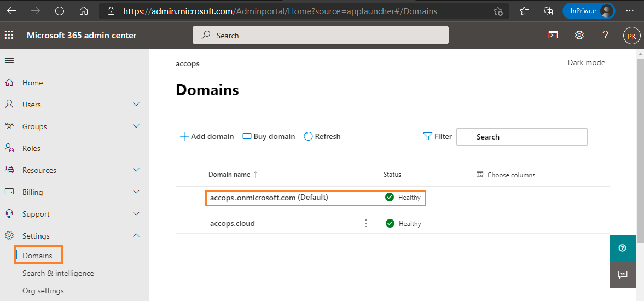Expand the Billing navigation section
This screenshot has height=301, width=644.
click(136, 192)
